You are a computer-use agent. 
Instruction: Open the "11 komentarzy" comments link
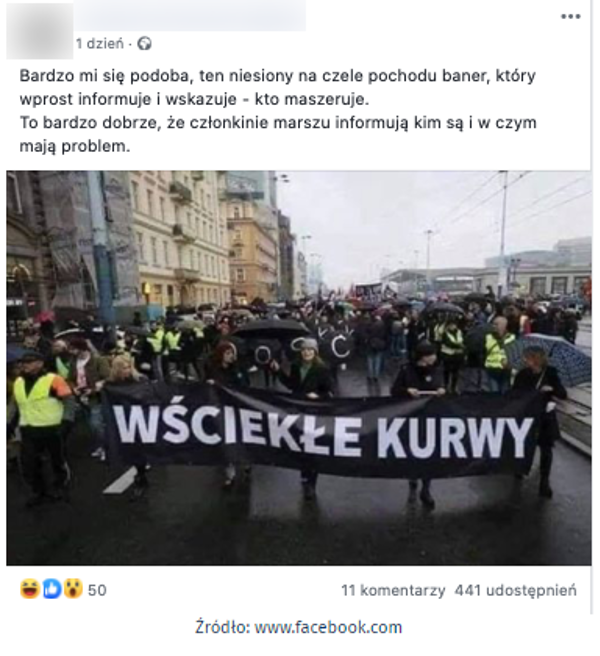click(393, 590)
